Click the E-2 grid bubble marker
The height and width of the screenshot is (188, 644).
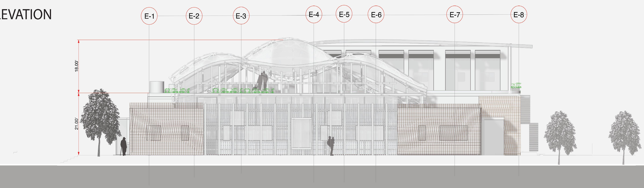click(194, 16)
